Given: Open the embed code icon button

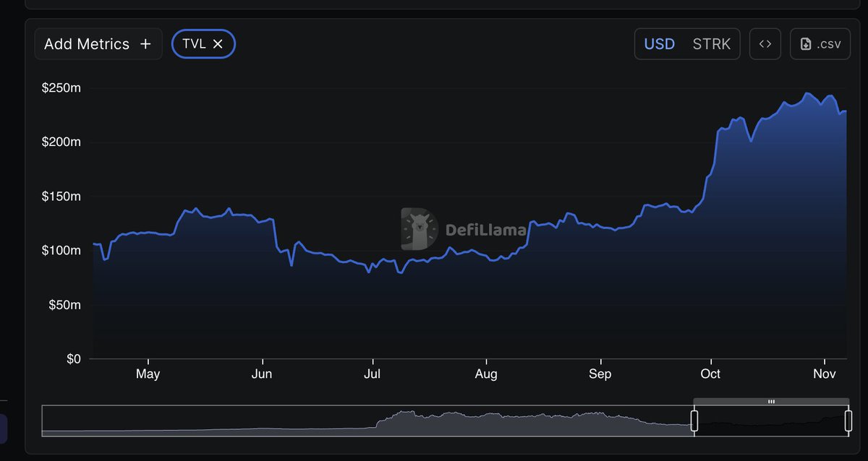Looking at the screenshot, I should coord(765,44).
